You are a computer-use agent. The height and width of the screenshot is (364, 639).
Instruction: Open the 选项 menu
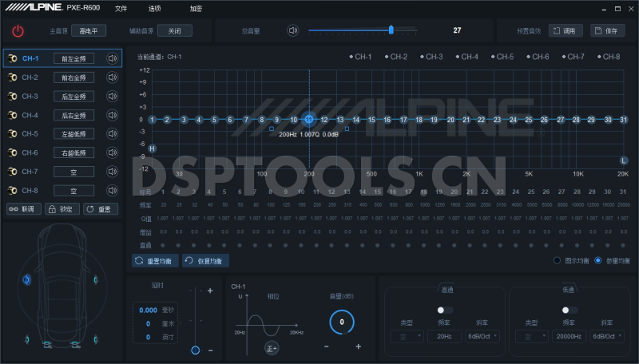pyautogui.click(x=154, y=9)
